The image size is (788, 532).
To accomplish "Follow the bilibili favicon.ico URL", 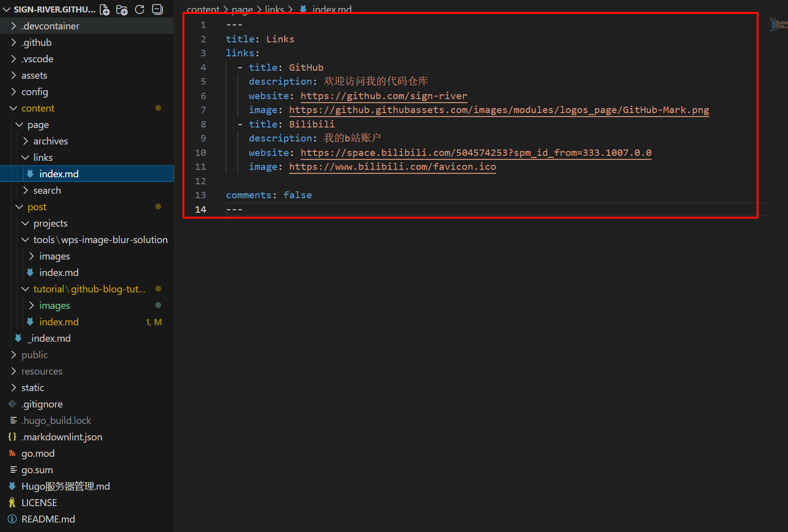I will click(393, 167).
